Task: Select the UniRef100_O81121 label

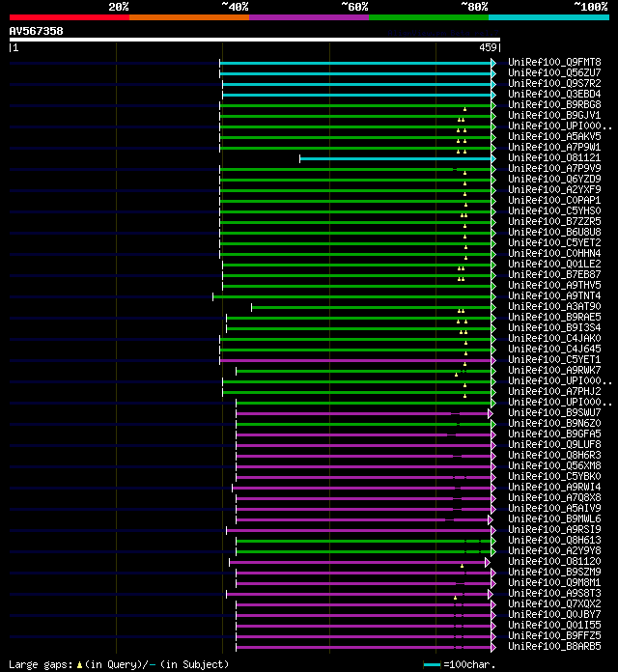Action: coord(554,158)
